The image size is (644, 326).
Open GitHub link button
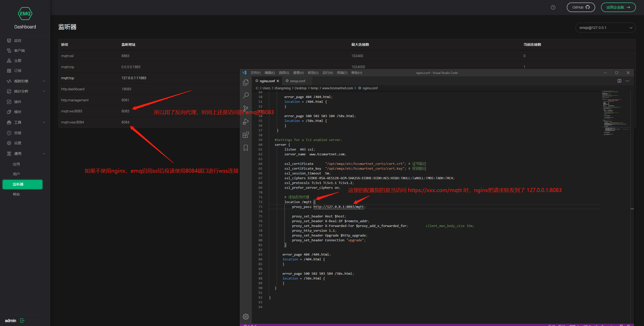pos(581,7)
